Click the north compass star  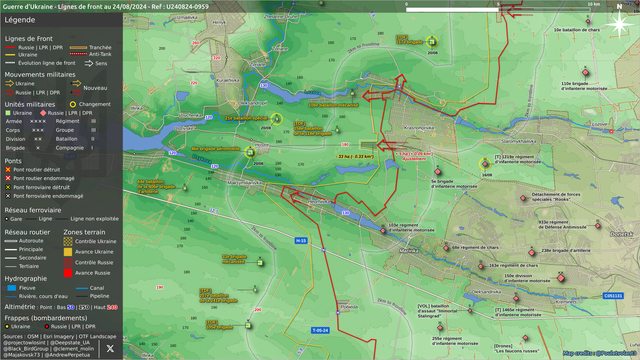[x=619, y=24]
